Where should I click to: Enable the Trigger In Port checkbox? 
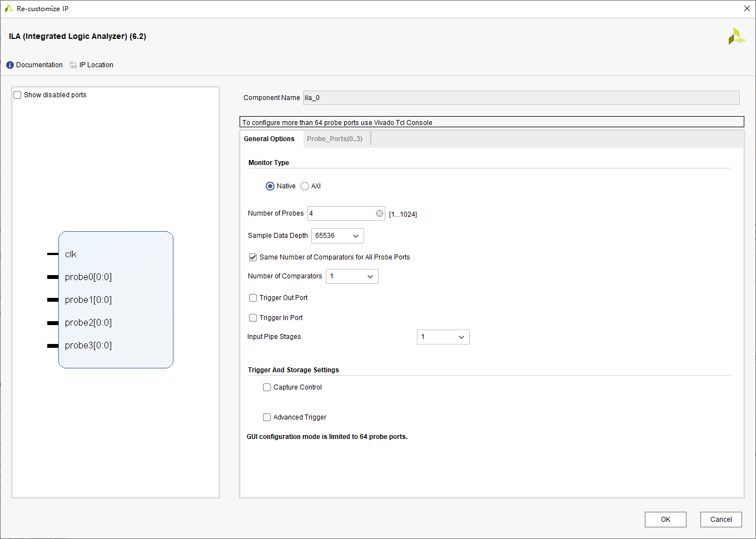coord(253,318)
